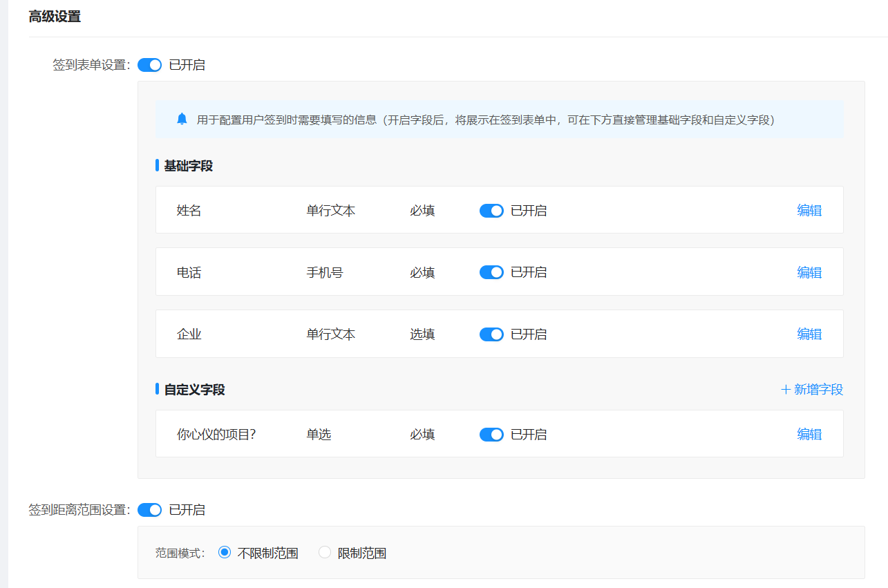Click the 基础字段 section title
Screen dimensions: 888x588
[188, 166]
